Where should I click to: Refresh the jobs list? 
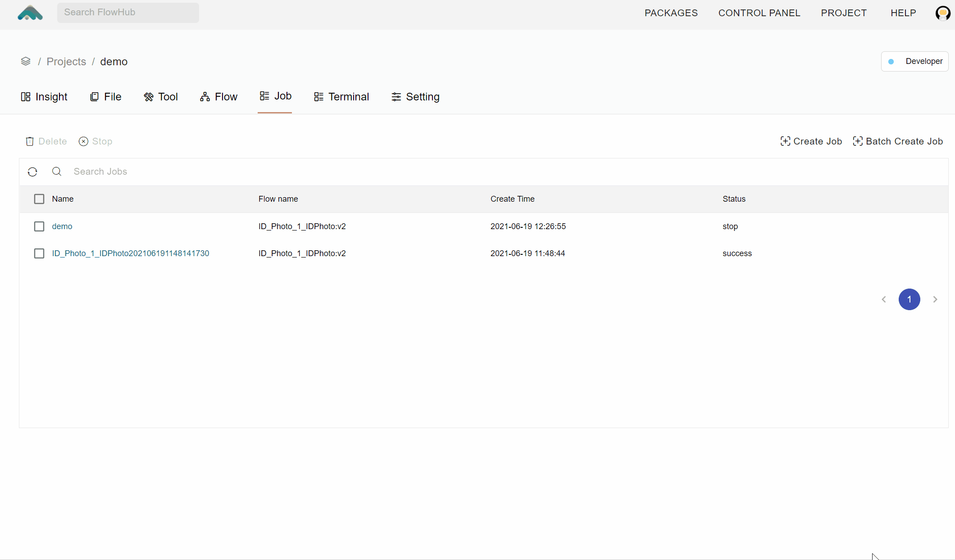coord(32,172)
